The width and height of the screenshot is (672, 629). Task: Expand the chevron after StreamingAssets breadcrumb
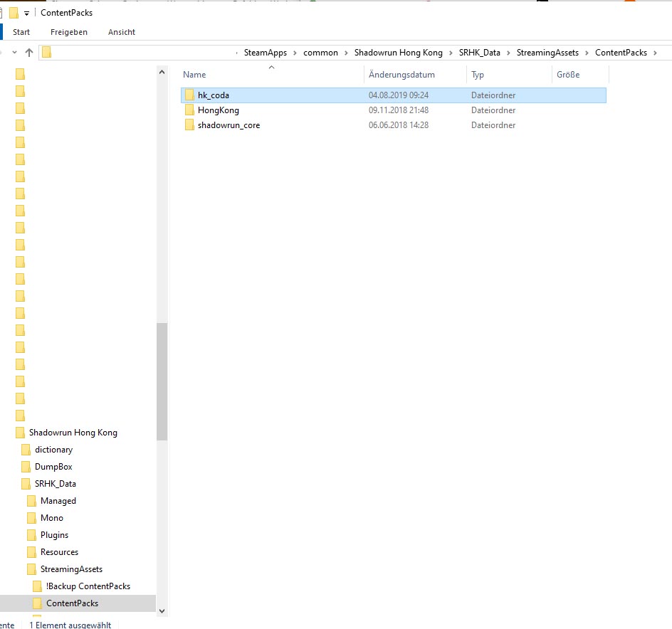point(587,53)
